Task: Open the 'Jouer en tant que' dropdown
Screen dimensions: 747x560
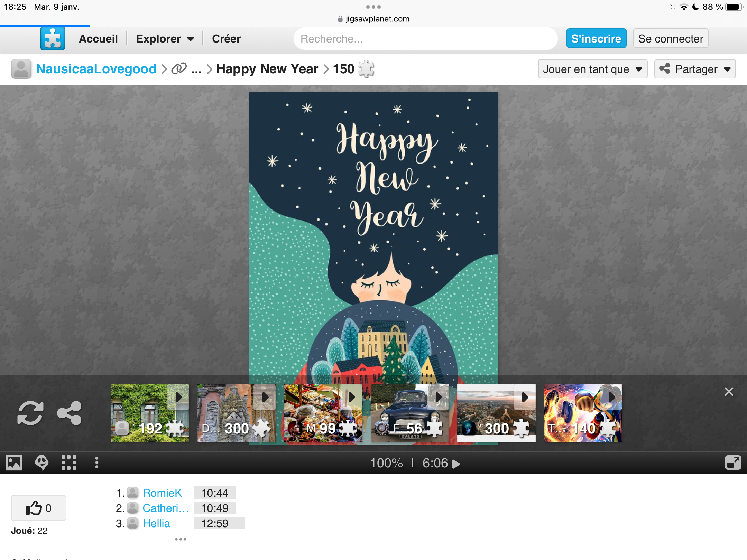Action: [592, 69]
